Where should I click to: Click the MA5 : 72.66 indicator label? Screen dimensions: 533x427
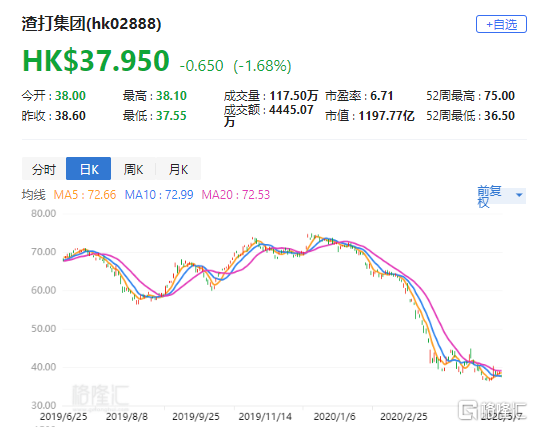point(85,195)
